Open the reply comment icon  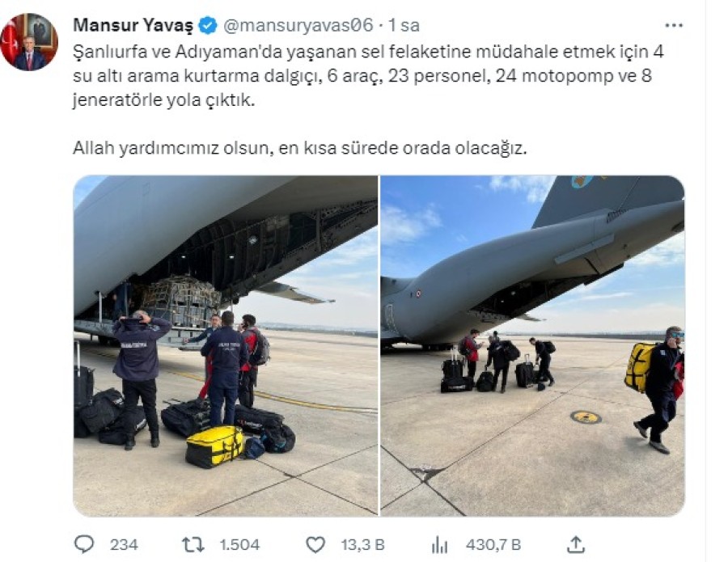[x=84, y=544]
